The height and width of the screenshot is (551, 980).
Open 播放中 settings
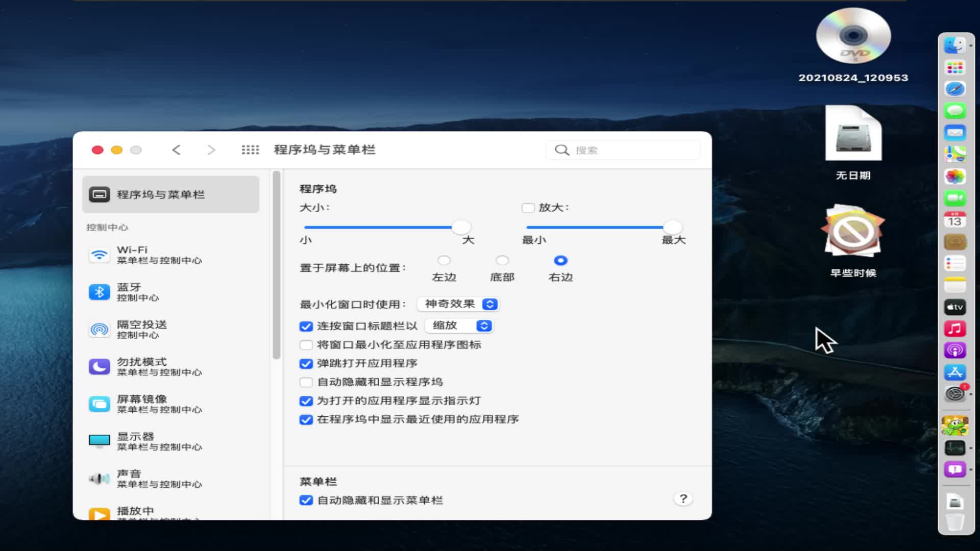[x=134, y=510]
